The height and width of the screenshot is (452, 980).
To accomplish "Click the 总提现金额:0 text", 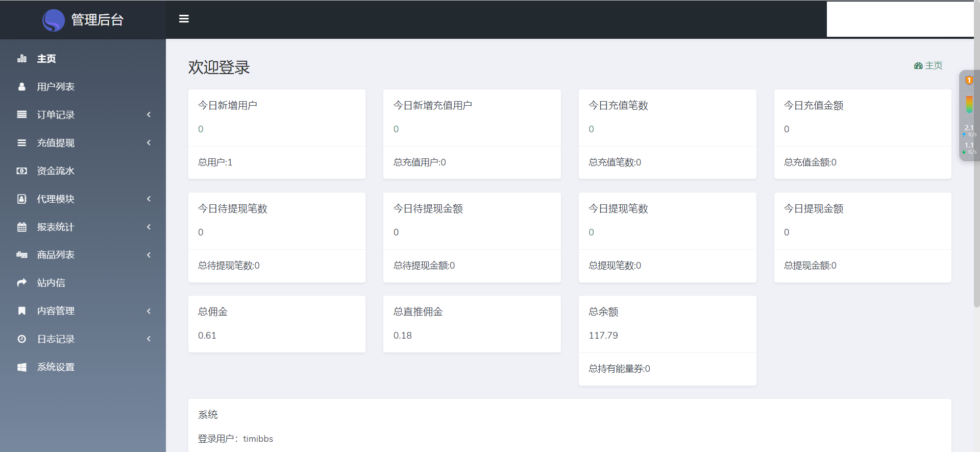I will (811, 266).
